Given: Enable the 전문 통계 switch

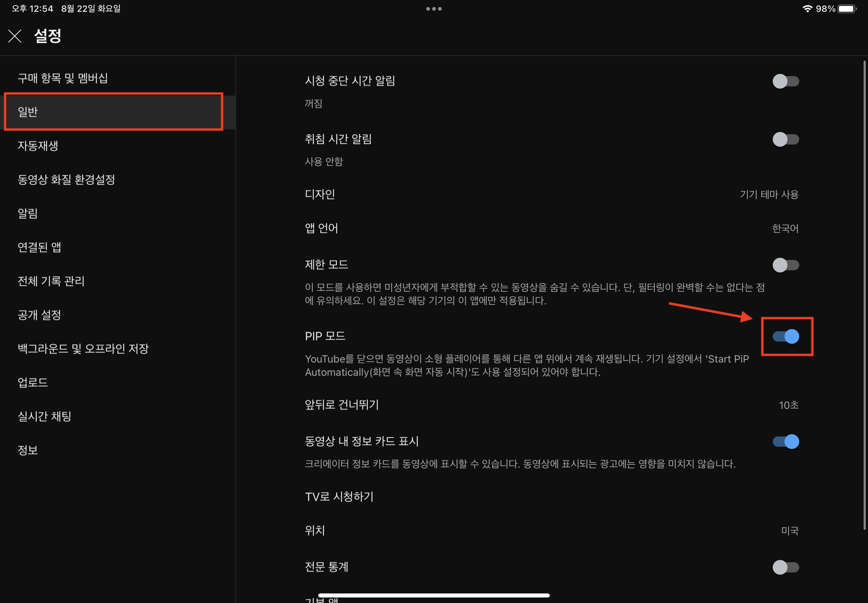Looking at the screenshot, I should pyautogui.click(x=785, y=567).
